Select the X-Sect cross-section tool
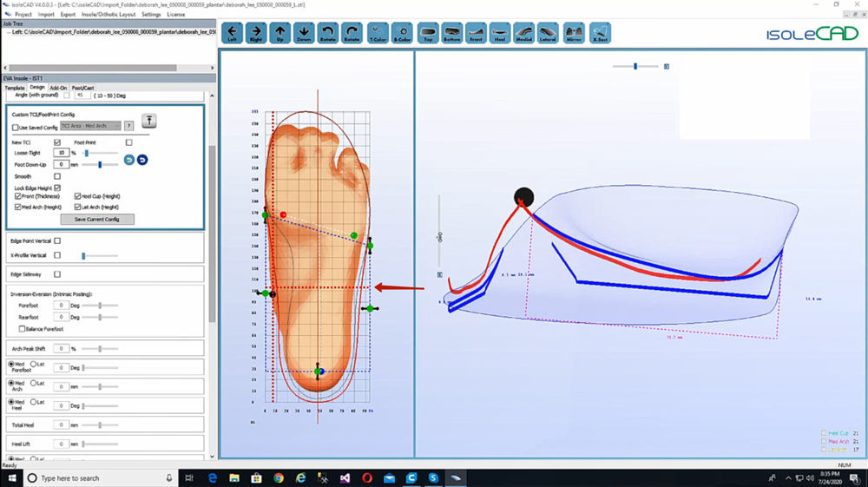Image resolution: width=868 pixels, height=487 pixels. coord(600,34)
